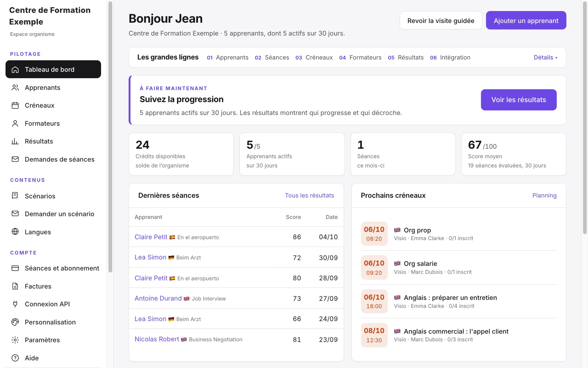Open Nicolas Robert's profile link
The width and height of the screenshot is (588, 368).
(157, 339)
